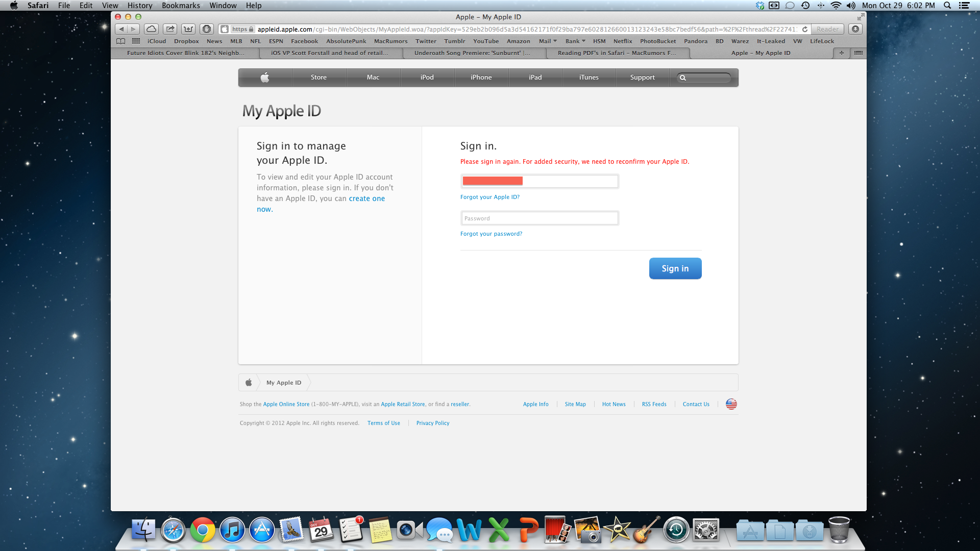Open Calendar showing 29 in the Dock
Viewport: 980px width, 551px height.
[x=321, y=531]
